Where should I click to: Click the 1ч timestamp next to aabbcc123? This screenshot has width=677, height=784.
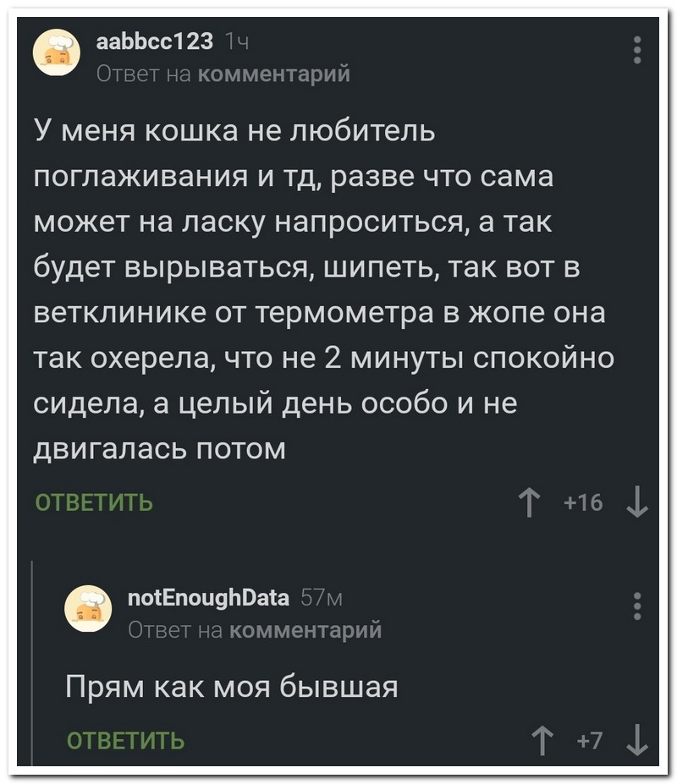click(x=237, y=40)
